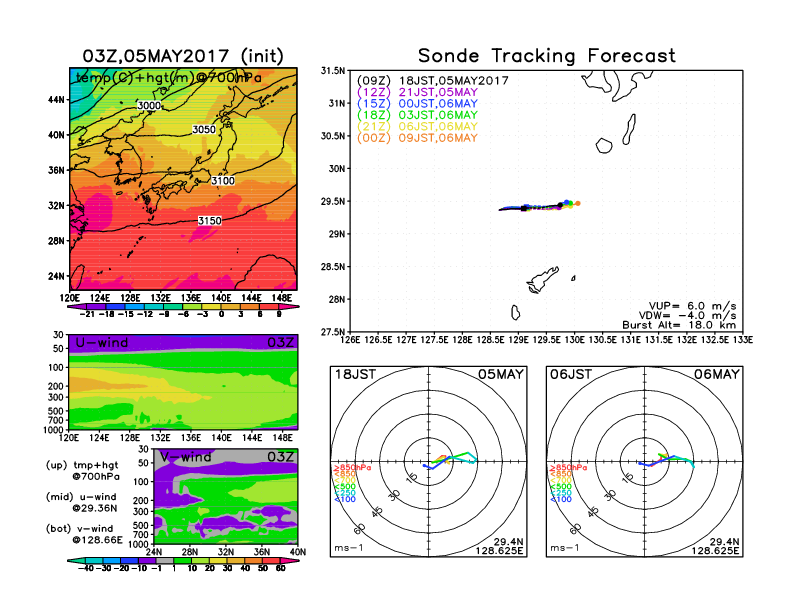Click the '06JST' hodograph label
The image size is (792, 612).
571,374
